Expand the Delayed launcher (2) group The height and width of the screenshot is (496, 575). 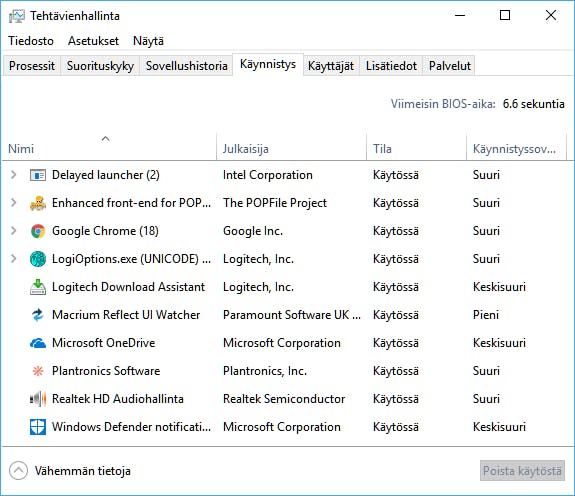click(14, 175)
